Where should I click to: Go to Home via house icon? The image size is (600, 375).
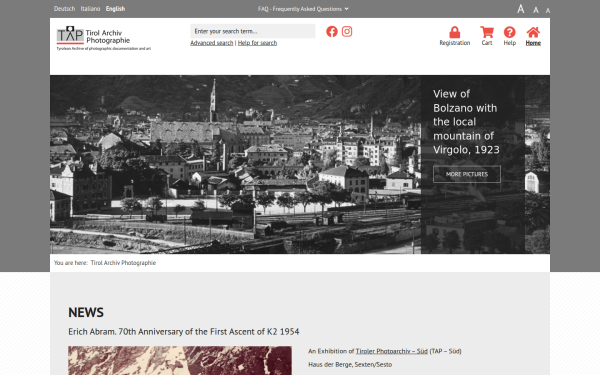[x=533, y=32]
